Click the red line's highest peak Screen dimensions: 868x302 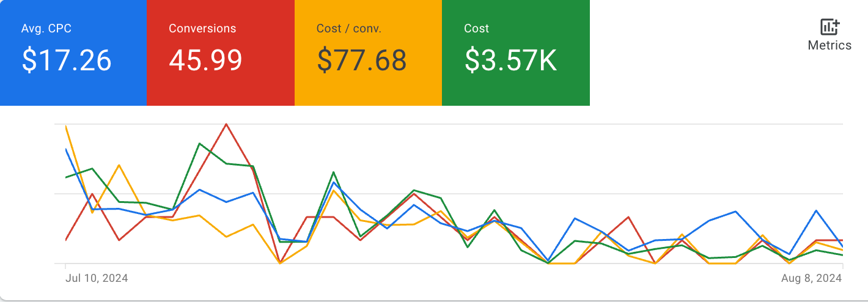(x=227, y=124)
